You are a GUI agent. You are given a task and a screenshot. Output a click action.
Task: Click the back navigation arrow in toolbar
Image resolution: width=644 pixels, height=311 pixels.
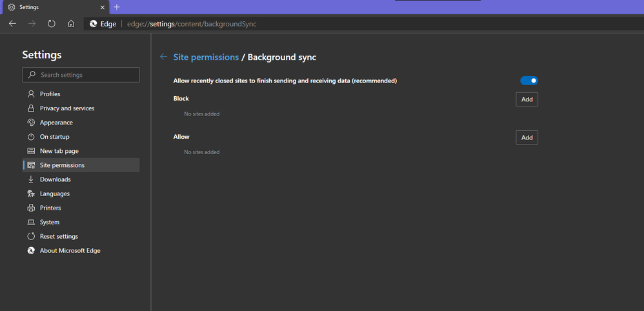[12, 24]
